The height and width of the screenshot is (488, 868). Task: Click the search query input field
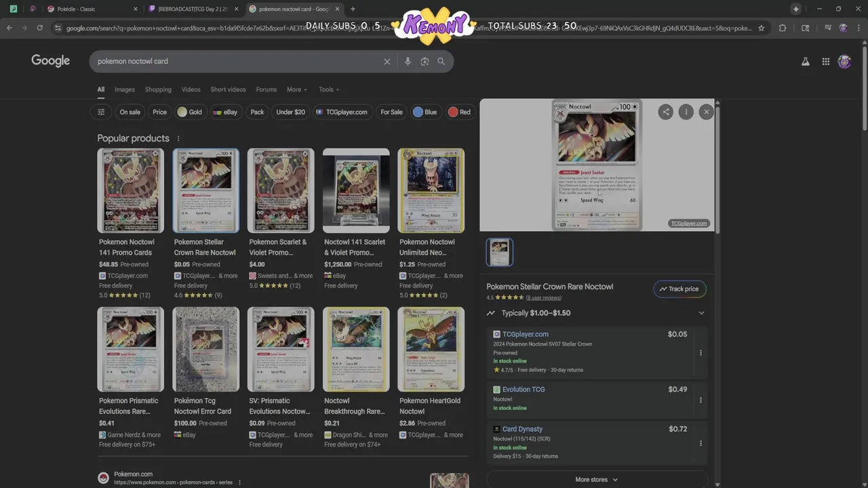(237, 61)
